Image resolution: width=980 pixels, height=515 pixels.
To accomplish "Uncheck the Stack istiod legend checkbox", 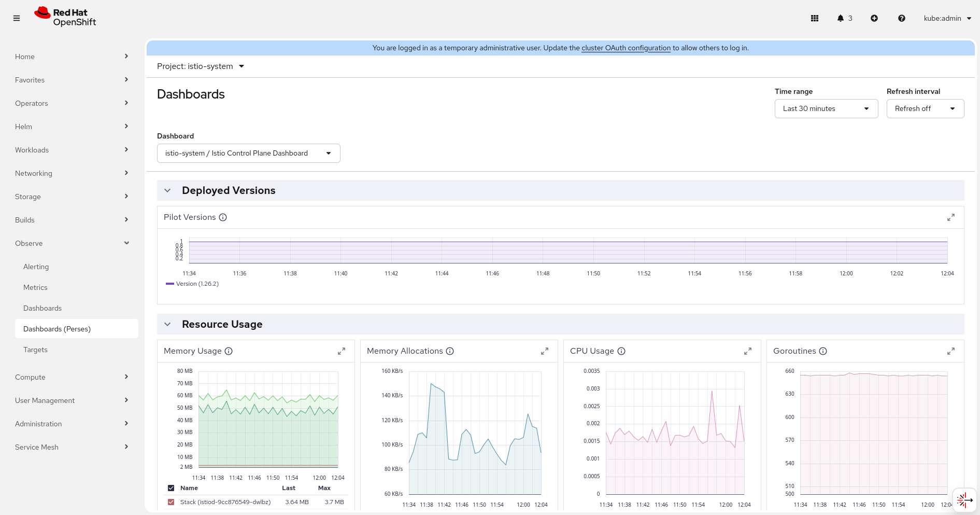I will coord(171,502).
